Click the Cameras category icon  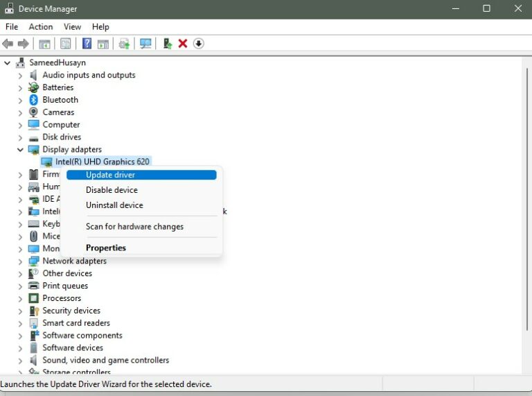tap(33, 112)
